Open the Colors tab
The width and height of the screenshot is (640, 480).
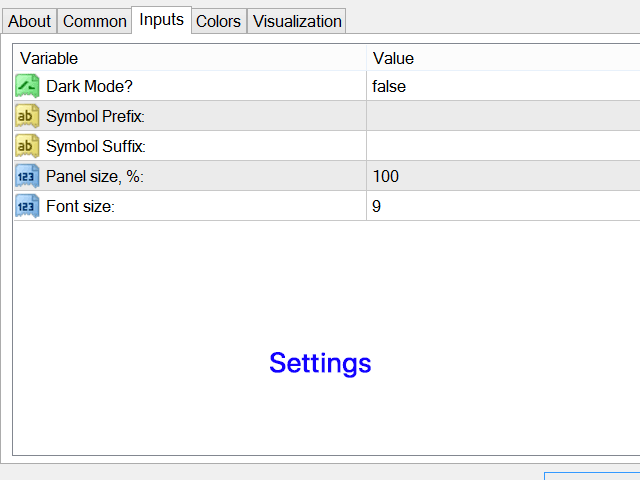(218, 21)
